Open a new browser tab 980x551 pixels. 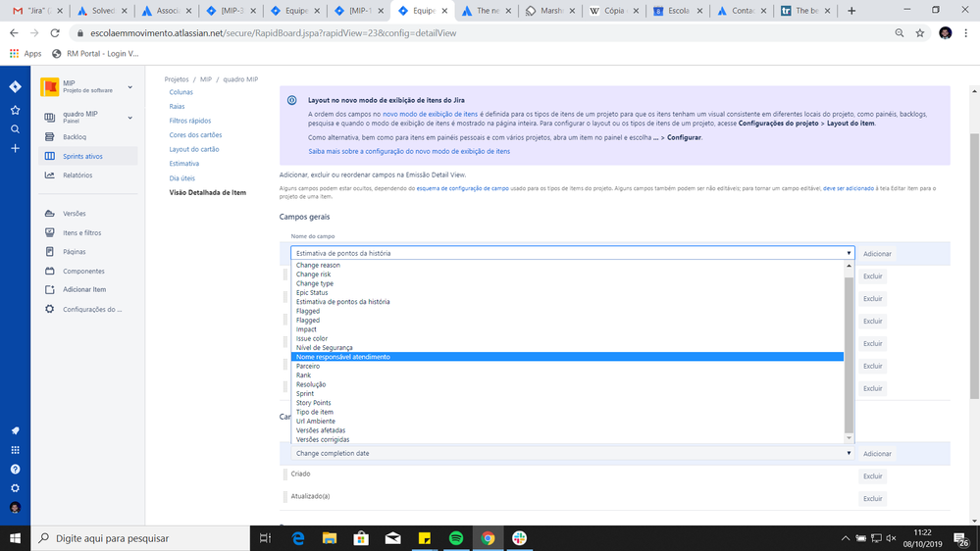(x=851, y=11)
